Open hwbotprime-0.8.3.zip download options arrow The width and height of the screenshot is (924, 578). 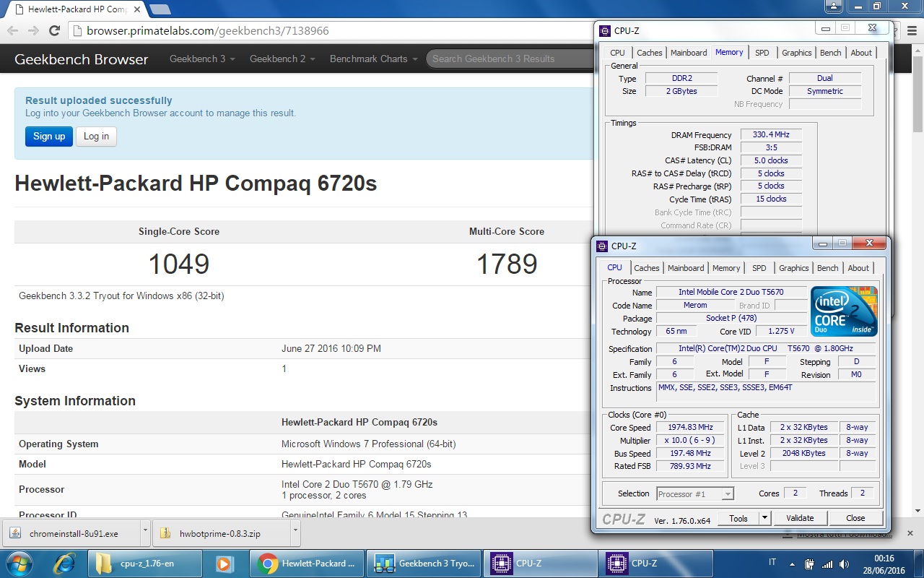tap(295, 533)
